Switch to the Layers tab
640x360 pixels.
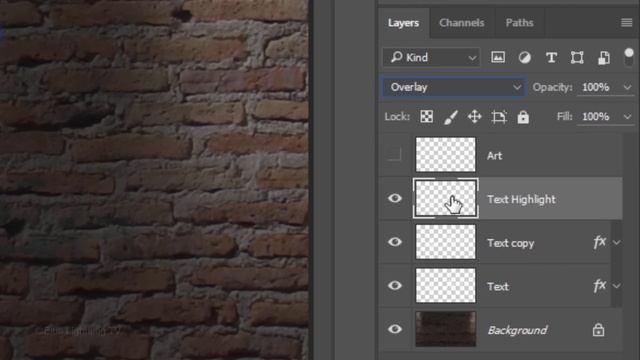pyautogui.click(x=403, y=23)
